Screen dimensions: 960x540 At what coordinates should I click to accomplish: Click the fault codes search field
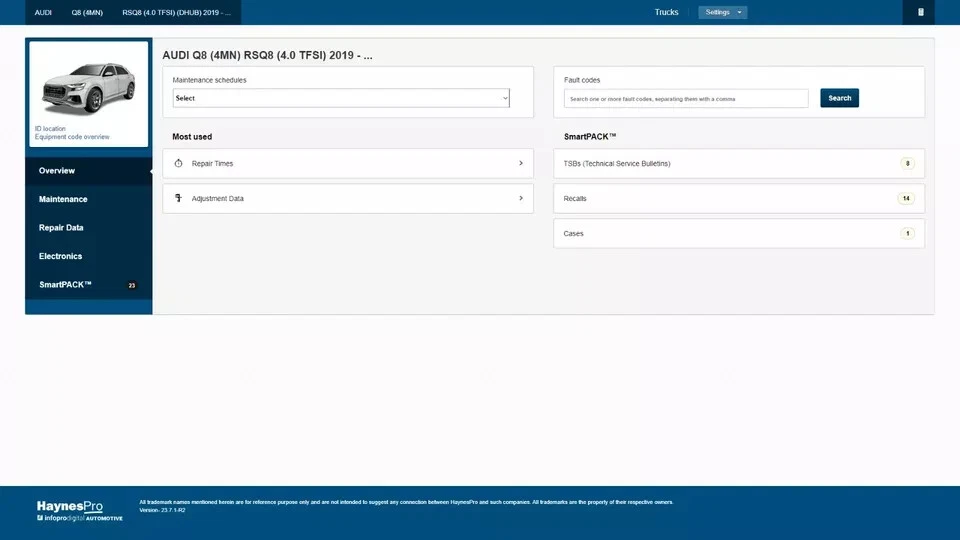(686, 99)
